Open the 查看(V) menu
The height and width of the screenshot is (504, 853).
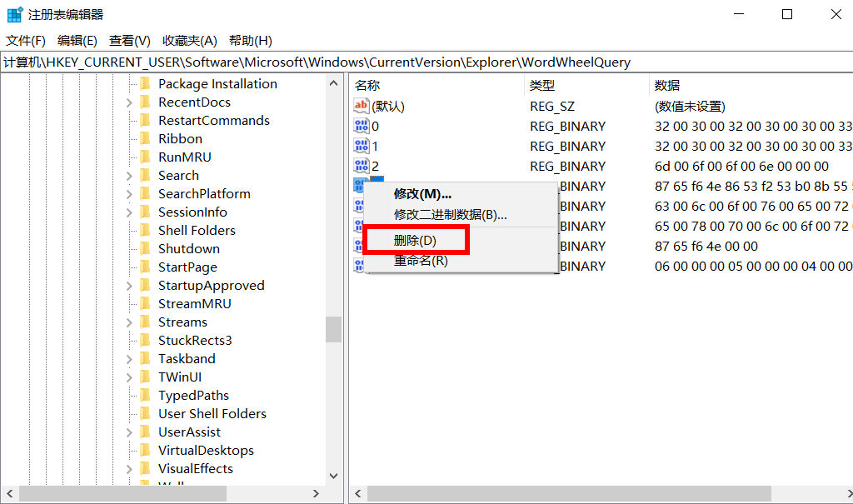(x=129, y=40)
